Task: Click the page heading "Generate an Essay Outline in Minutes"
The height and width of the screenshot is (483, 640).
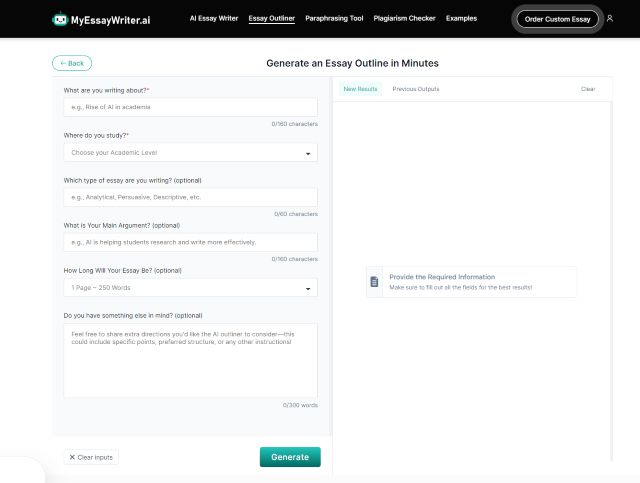Action: pyautogui.click(x=352, y=63)
